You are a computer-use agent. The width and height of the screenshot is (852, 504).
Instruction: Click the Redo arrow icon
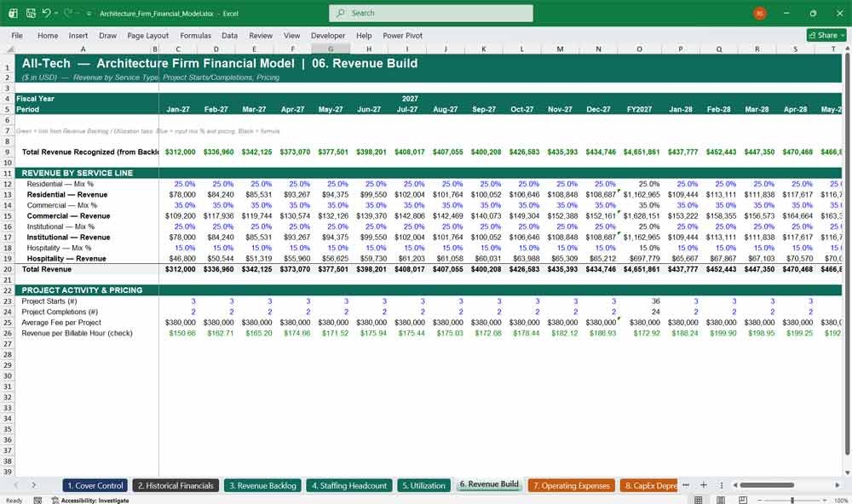(x=68, y=13)
